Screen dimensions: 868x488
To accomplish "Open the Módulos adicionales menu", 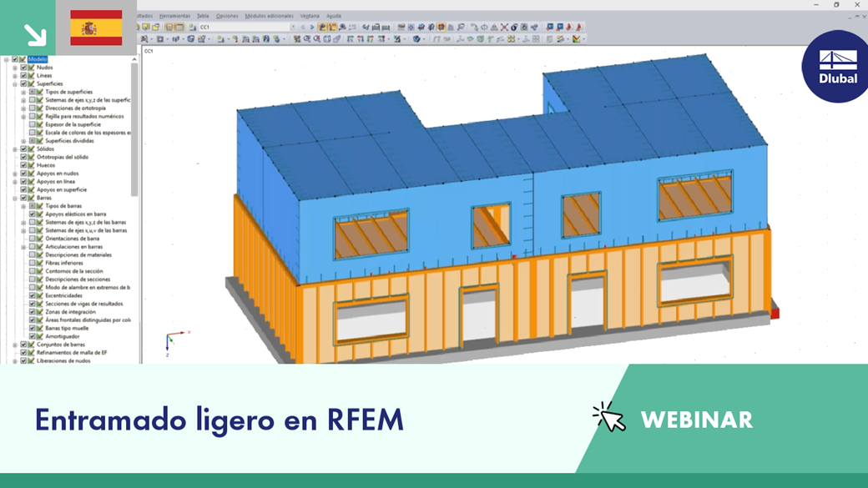I will coord(269,16).
